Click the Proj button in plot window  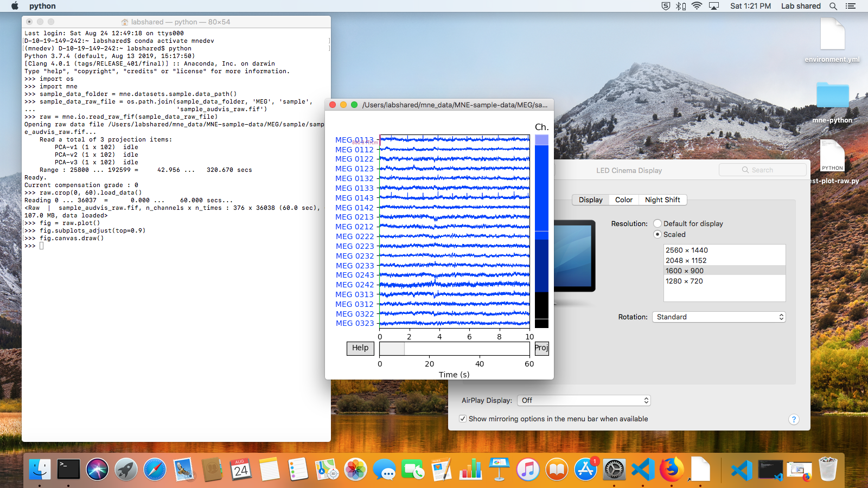541,348
